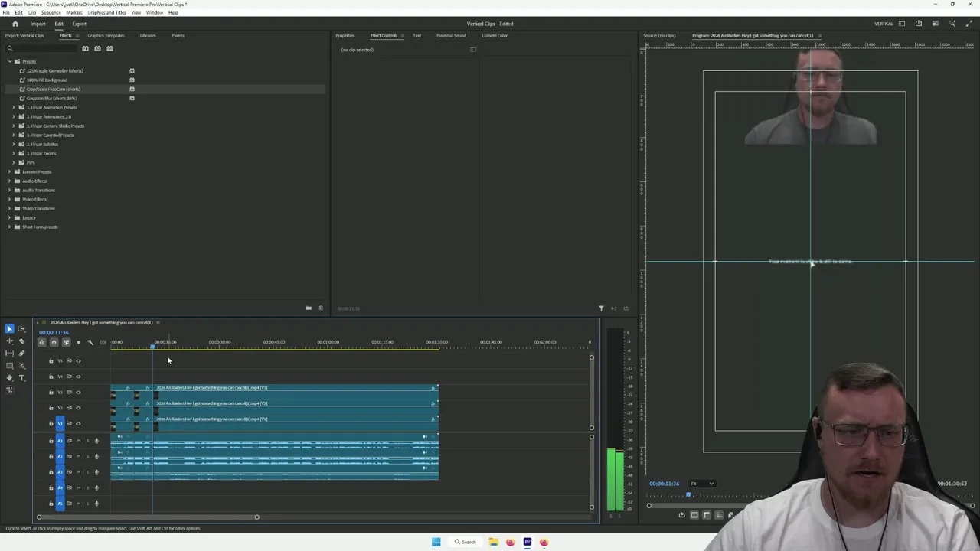The height and width of the screenshot is (551, 980).
Task: Open the Lumetri Color tab
Action: coord(495,35)
